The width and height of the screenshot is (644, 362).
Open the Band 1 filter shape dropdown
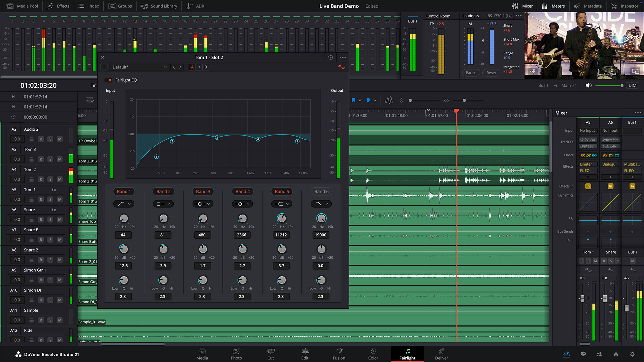tap(124, 204)
